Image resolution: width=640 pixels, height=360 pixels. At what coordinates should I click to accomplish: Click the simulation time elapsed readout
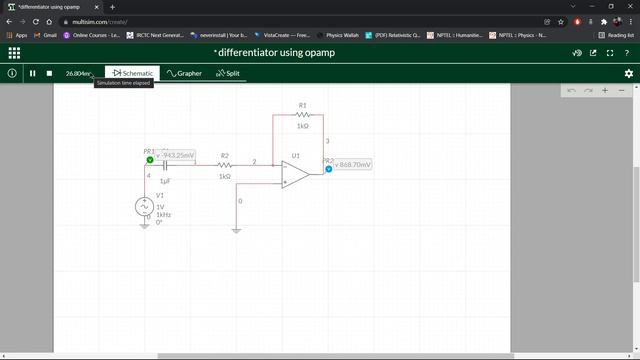tap(78, 73)
